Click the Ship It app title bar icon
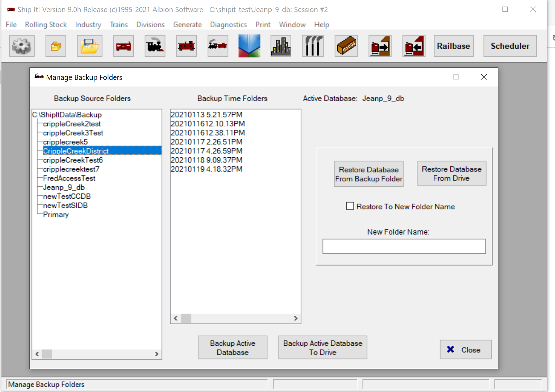 11,9
